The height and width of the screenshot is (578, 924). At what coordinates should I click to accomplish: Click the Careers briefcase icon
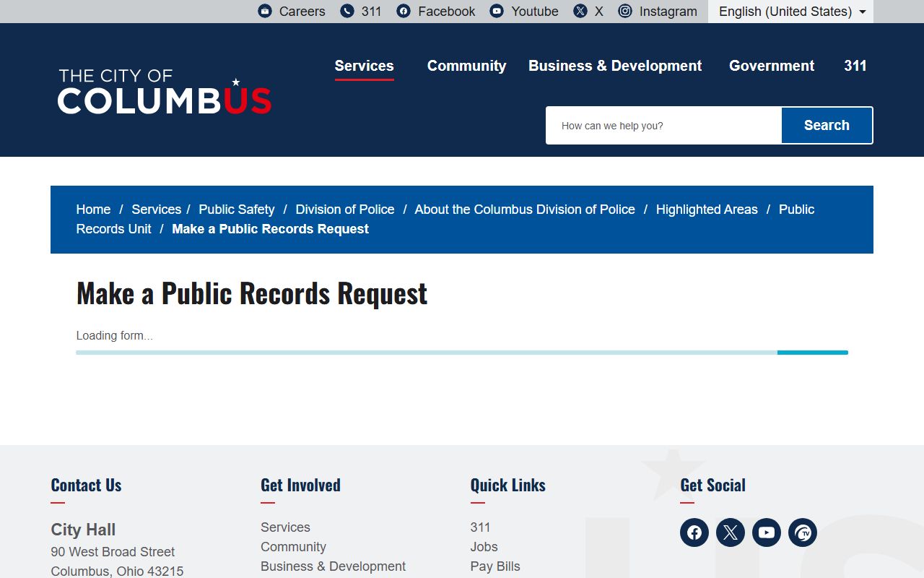265,11
